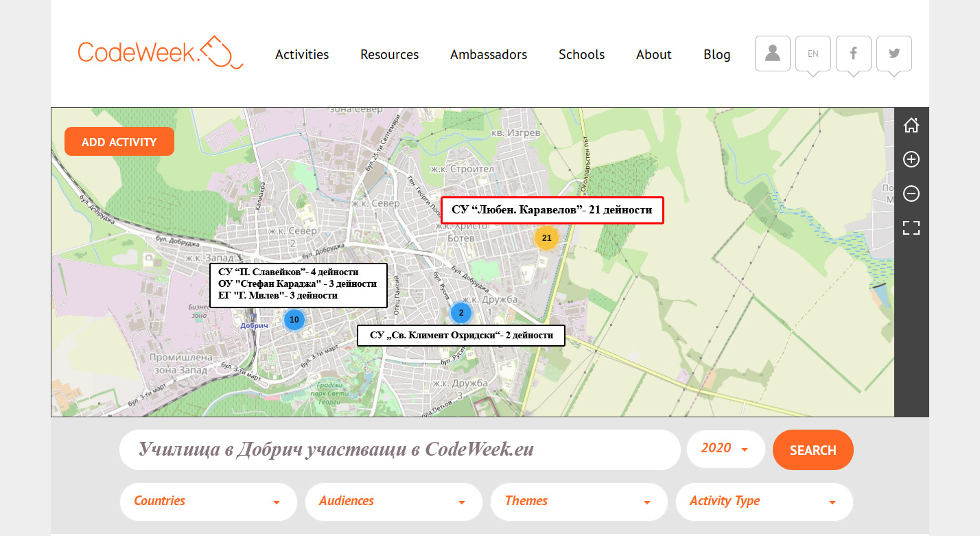
Task: Click the map home view icon
Action: click(x=911, y=126)
